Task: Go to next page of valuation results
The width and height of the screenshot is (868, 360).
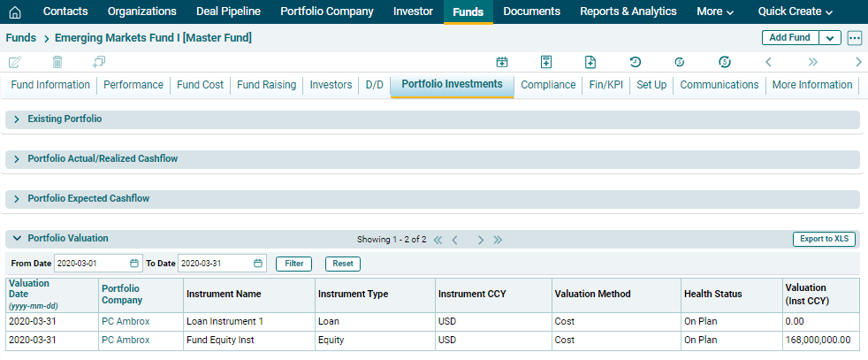Action: (480, 240)
